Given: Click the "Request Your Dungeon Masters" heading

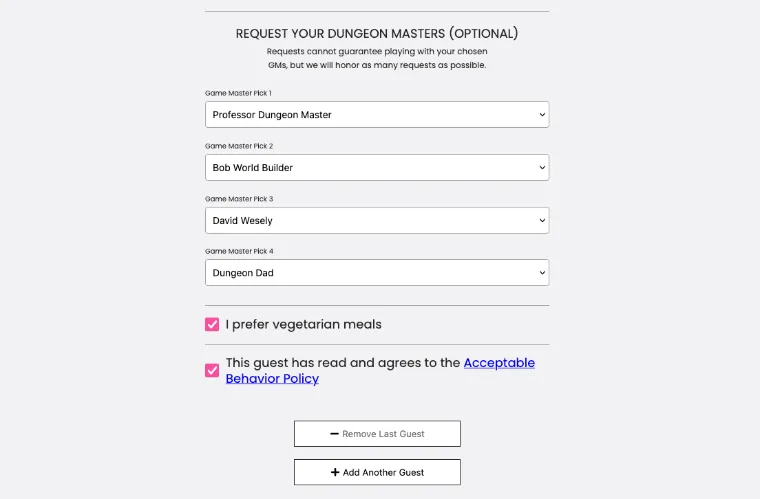Looking at the screenshot, I should coord(376,34).
